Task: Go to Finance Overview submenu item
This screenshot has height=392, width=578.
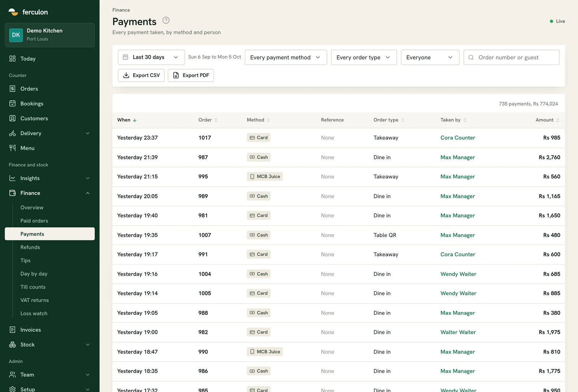Action: click(x=32, y=208)
